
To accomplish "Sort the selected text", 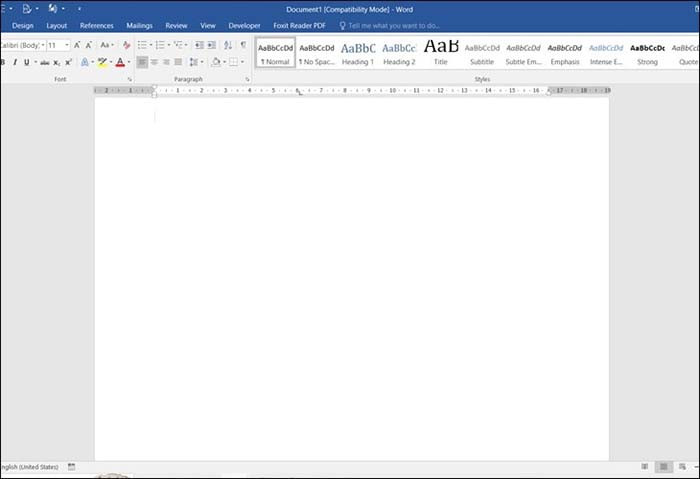I will tap(228, 45).
